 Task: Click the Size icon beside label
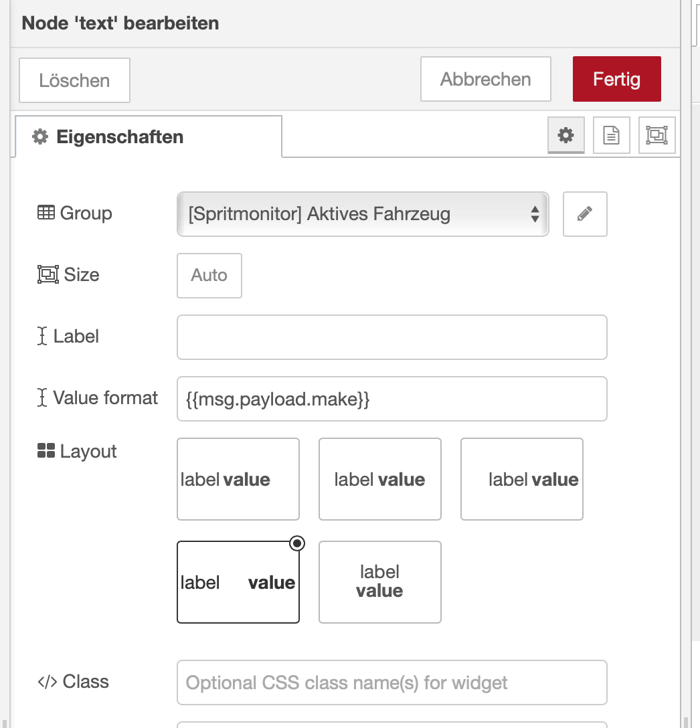(x=48, y=275)
